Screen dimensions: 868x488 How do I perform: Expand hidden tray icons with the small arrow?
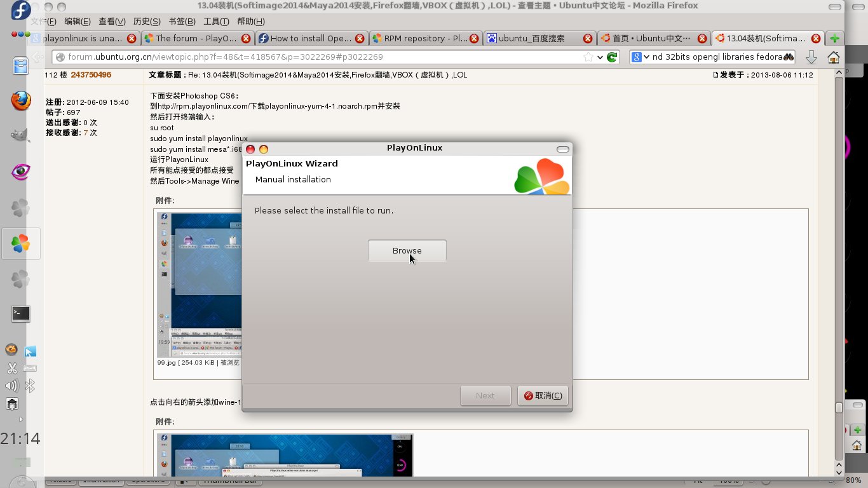coord(20,419)
